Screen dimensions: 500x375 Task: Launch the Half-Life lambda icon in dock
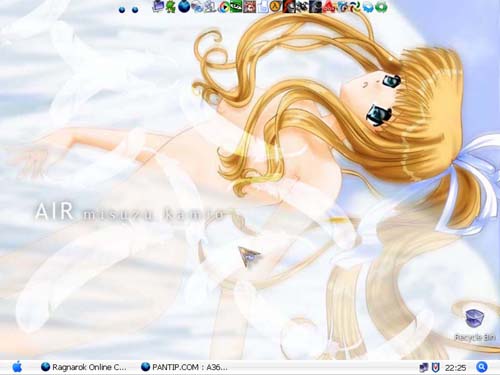click(x=275, y=7)
